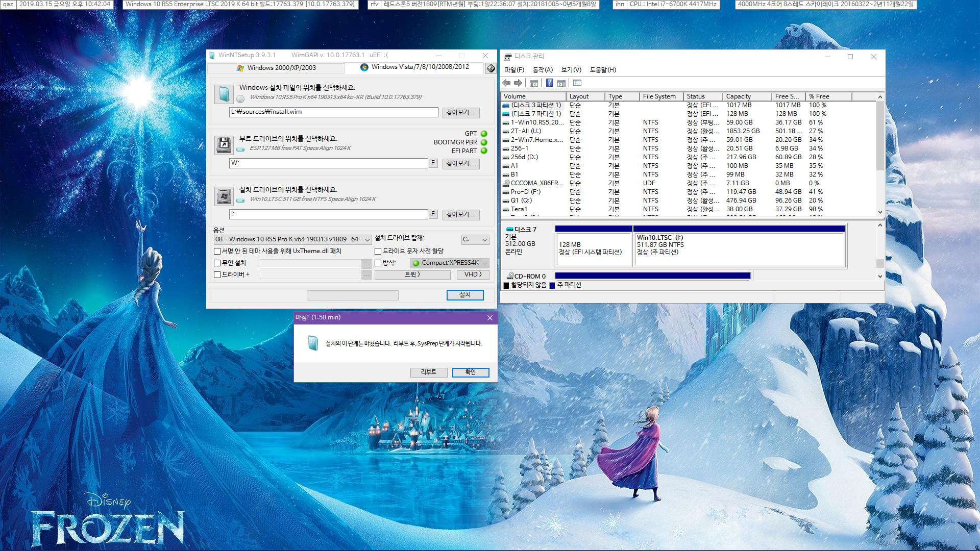
Task: Click boot drive floppy icon in WinNTSetup
Action: 224,145
